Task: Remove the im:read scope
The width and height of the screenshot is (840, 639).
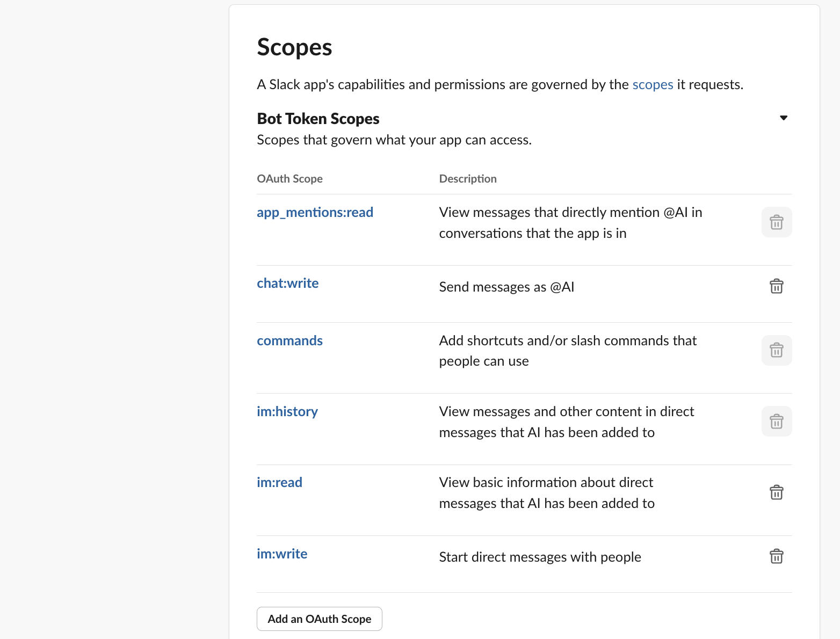Action: coord(777,492)
